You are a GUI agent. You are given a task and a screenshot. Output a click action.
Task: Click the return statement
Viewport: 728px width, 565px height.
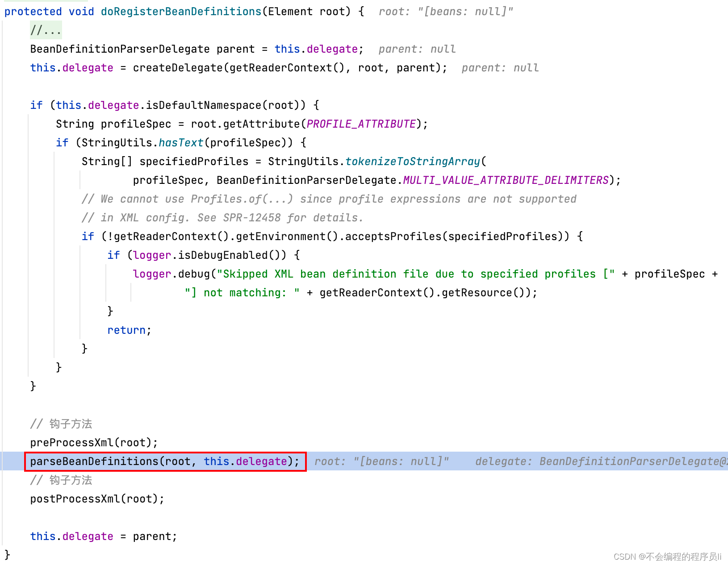129,330
